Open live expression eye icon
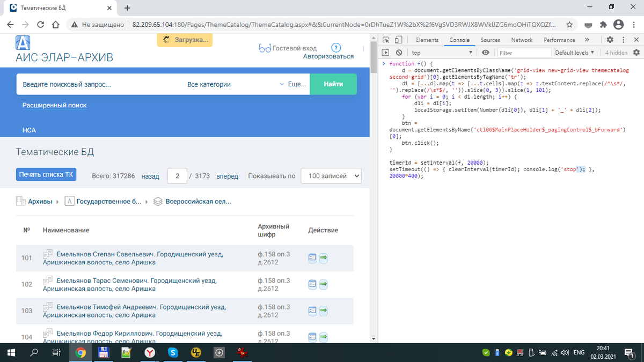 click(486, 53)
